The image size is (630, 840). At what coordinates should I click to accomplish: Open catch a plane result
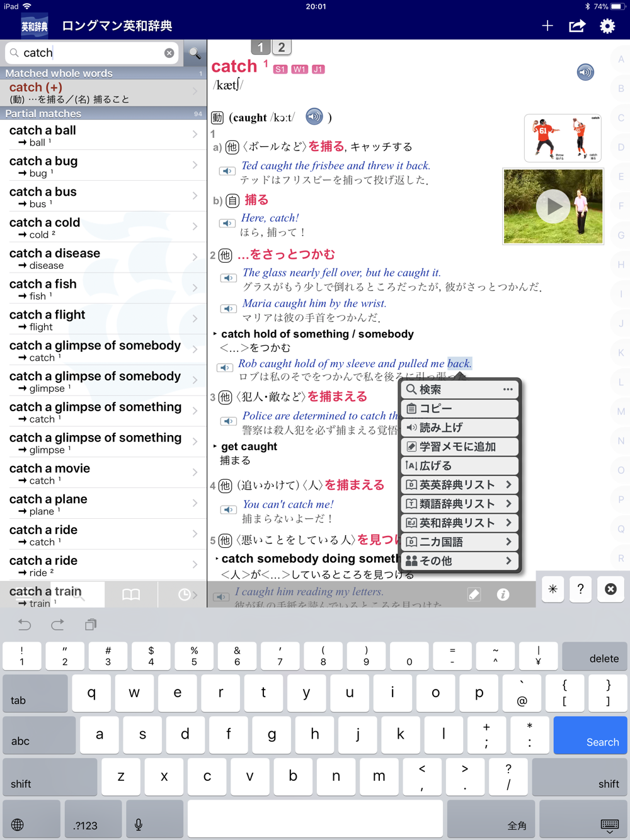tap(103, 504)
